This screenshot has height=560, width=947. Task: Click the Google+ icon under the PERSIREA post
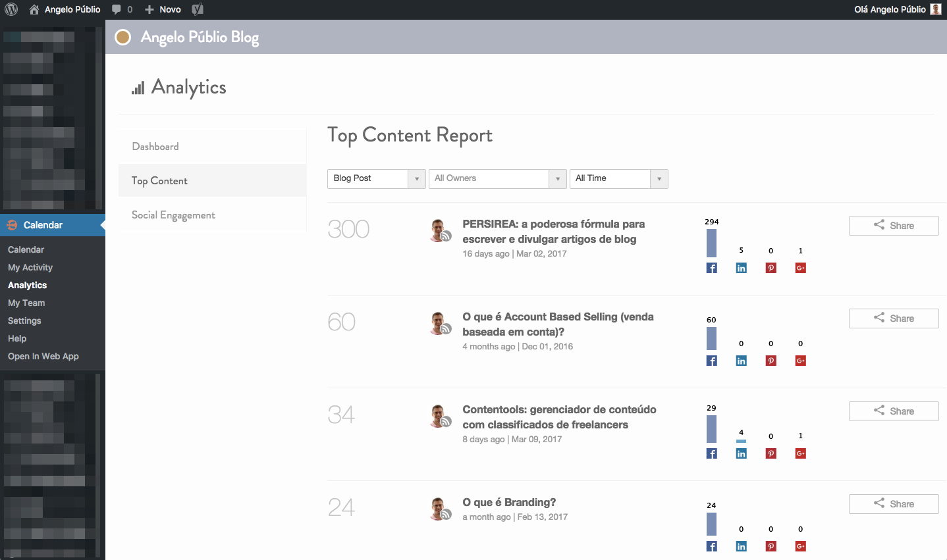(x=800, y=268)
